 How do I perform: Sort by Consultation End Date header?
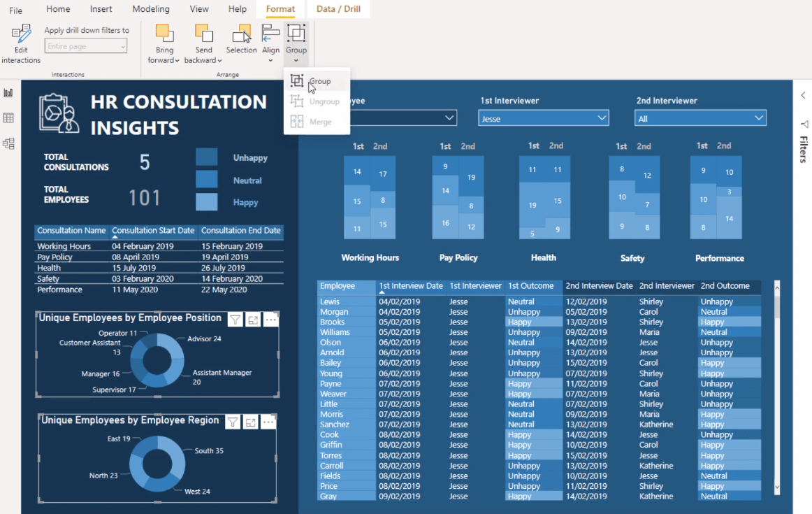pyautogui.click(x=241, y=231)
